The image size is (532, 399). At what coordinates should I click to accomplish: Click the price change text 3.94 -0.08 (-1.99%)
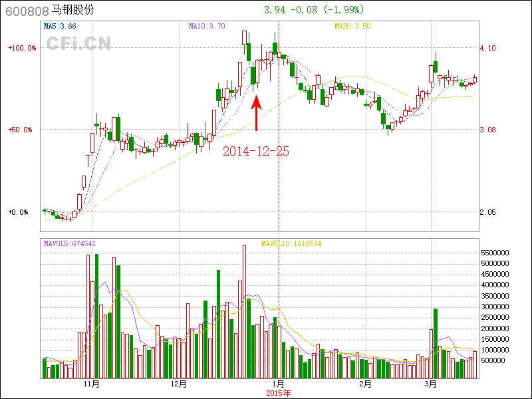click(x=314, y=9)
